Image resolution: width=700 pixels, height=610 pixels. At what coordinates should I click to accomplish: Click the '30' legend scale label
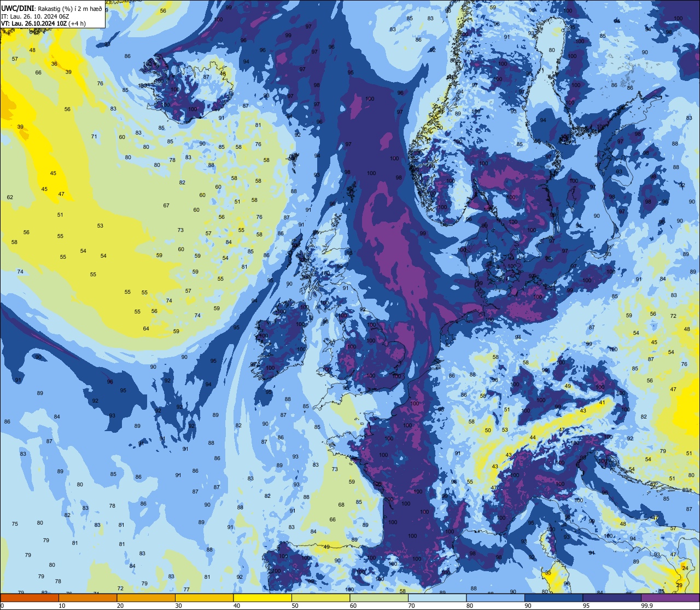(x=178, y=606)
